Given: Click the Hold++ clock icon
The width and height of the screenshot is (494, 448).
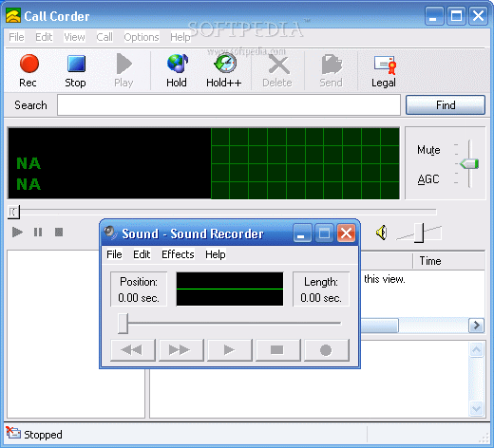Looking at the screenshot, I should tap(225, 63).
